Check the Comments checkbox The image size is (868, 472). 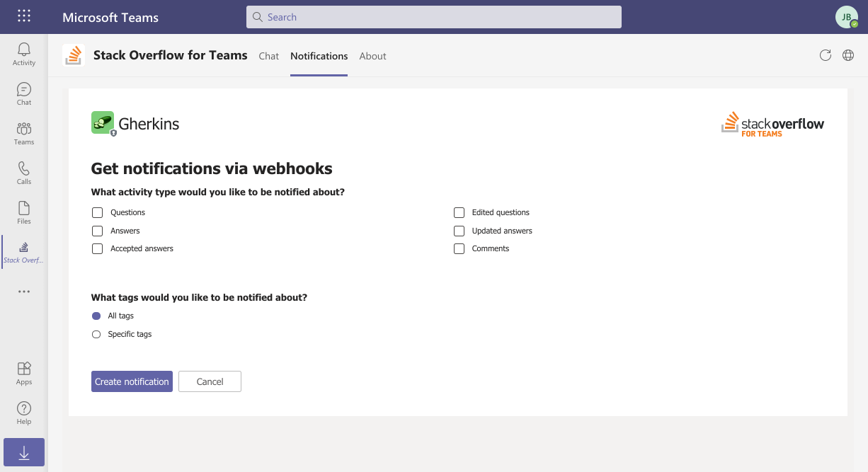click(x=459, y=248)
